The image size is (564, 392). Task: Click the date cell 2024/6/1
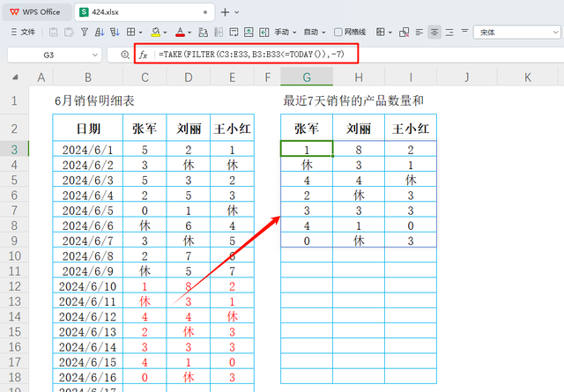(x=88, y=149)
